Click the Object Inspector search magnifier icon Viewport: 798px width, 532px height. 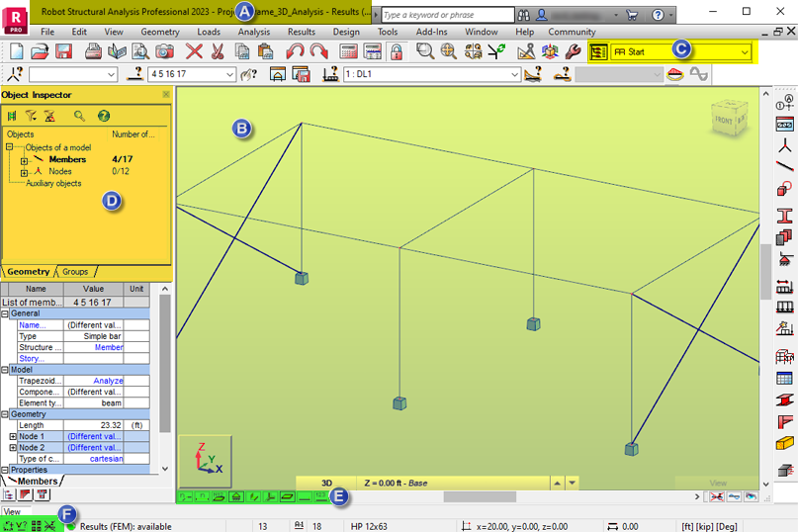click(x=79, y=116)
